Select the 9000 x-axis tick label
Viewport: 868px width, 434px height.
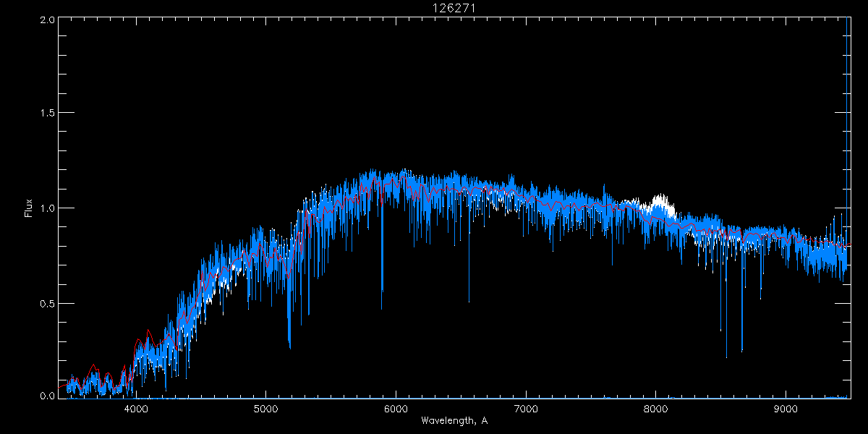point(786,409)
